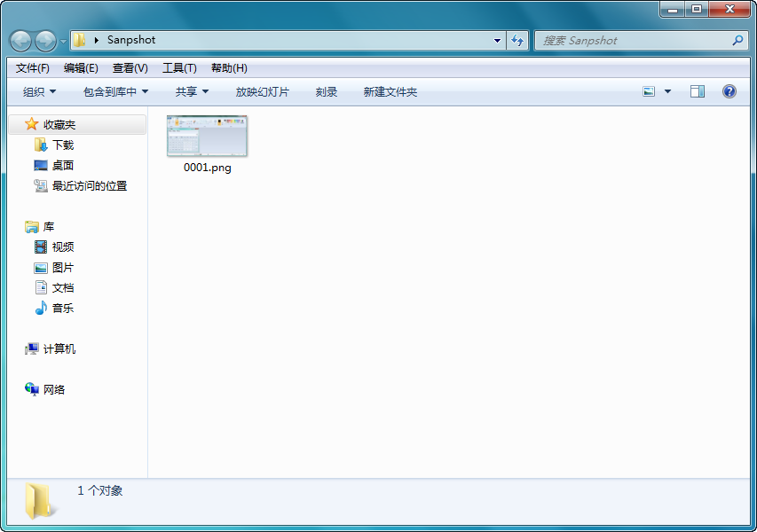757x532 pixels.
Task: Select 桌面 in the navigation pane
Action: pos(62,165)
